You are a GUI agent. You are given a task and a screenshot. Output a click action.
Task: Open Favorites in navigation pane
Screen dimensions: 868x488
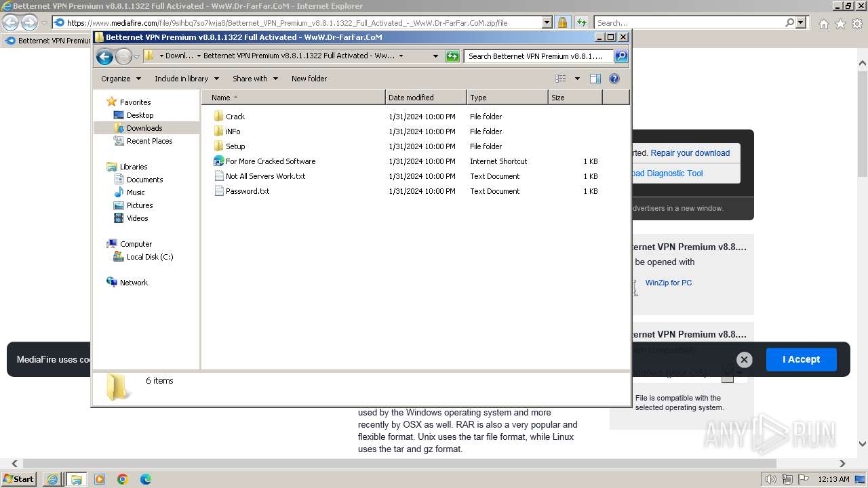pyautogui.click(x=129, y=102)
